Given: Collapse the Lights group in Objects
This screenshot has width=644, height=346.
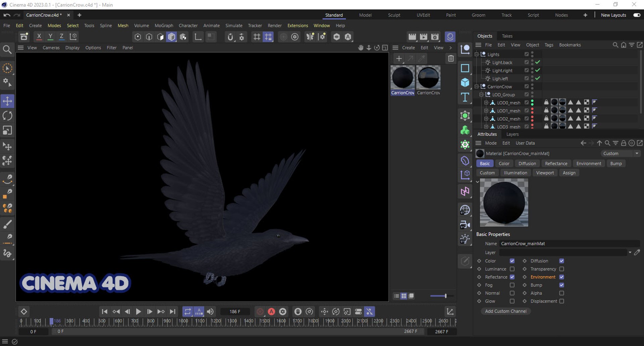Looking at the screenshot, I should pyautogui.click(x=476, y=54).
